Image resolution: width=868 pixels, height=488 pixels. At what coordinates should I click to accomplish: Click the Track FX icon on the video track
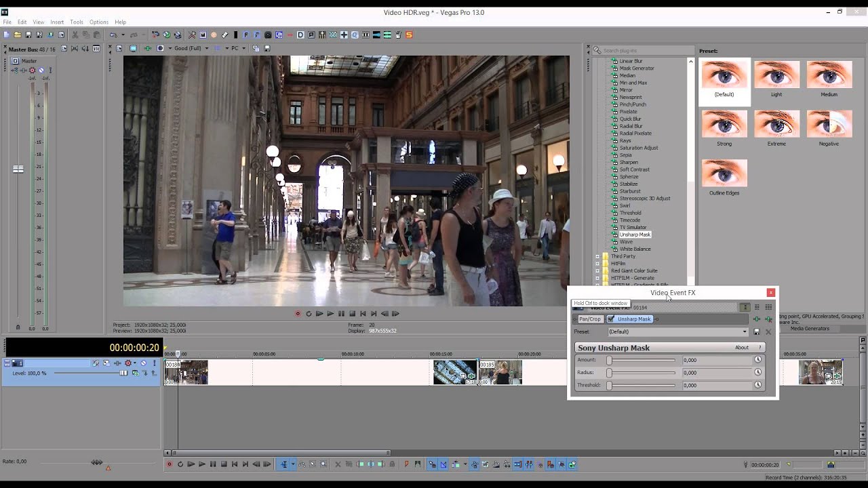[117, 363]
